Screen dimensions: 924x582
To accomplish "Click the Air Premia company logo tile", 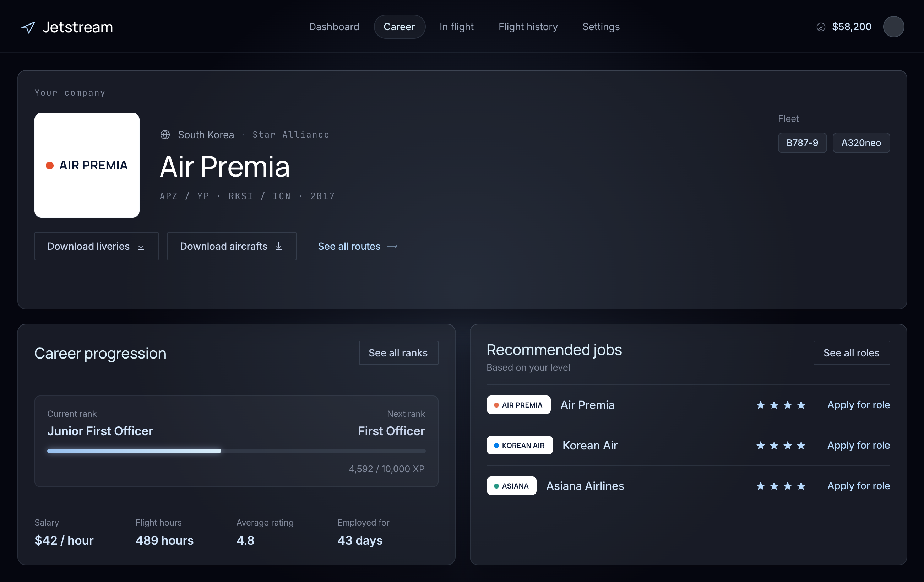I will coord(87,165).
